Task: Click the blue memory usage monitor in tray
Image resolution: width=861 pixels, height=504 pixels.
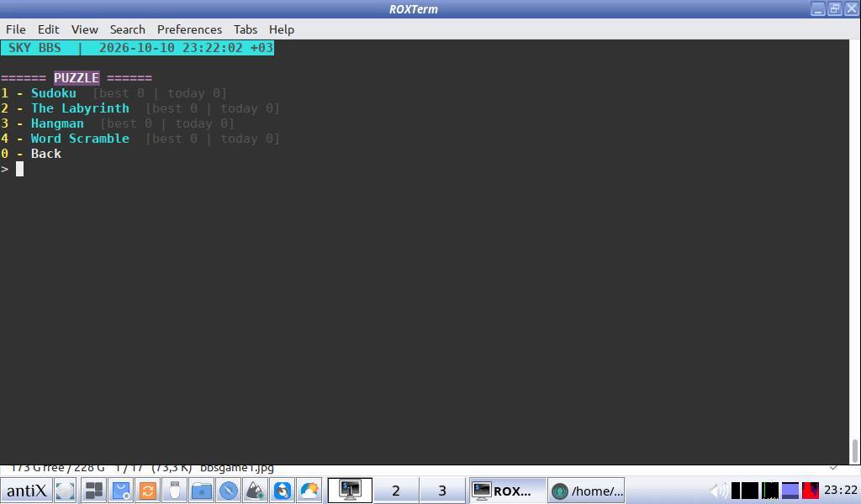Action: point(790,491)
